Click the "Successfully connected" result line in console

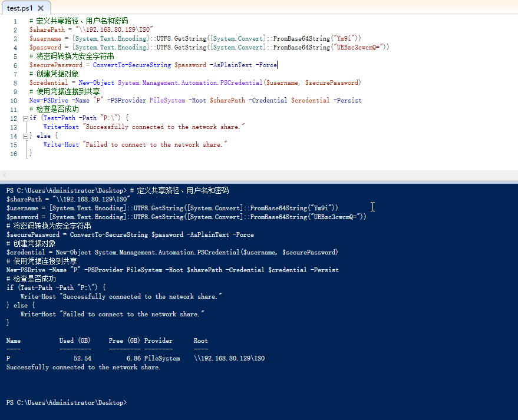[83, 367]
